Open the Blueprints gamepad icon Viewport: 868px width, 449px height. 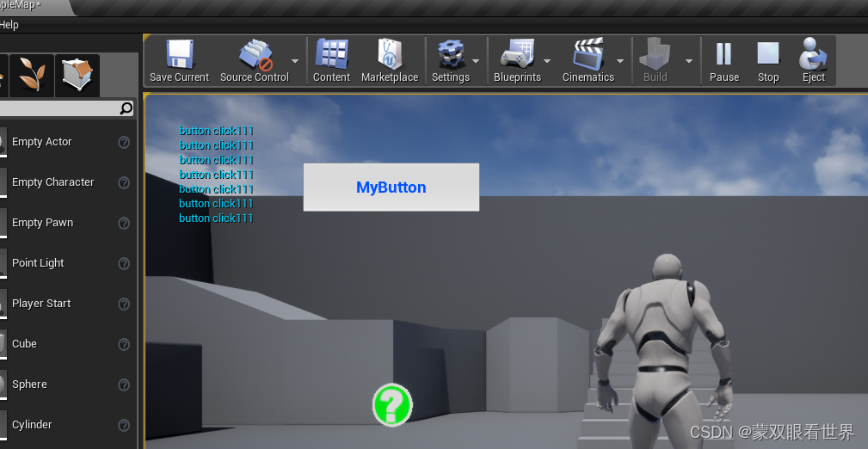(517, 54)
